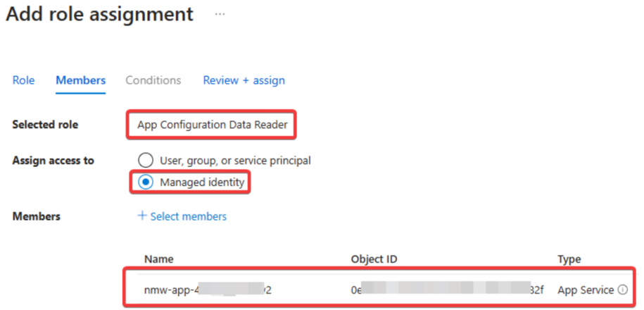
Task: Switch to the Role tab
Action: click(x=23, y=80)
